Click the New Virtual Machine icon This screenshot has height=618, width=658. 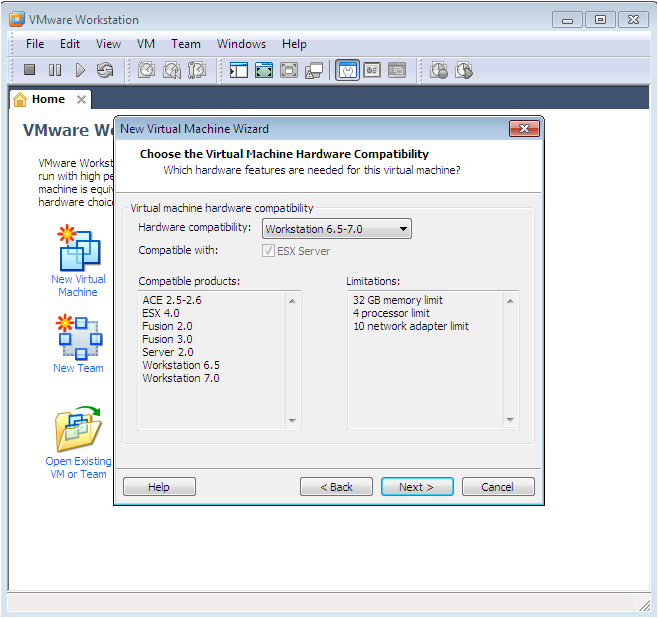(79, 248)
